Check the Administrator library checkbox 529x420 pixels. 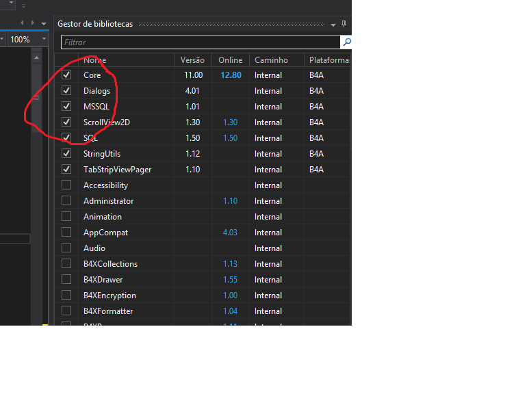(x=66, y=200)
